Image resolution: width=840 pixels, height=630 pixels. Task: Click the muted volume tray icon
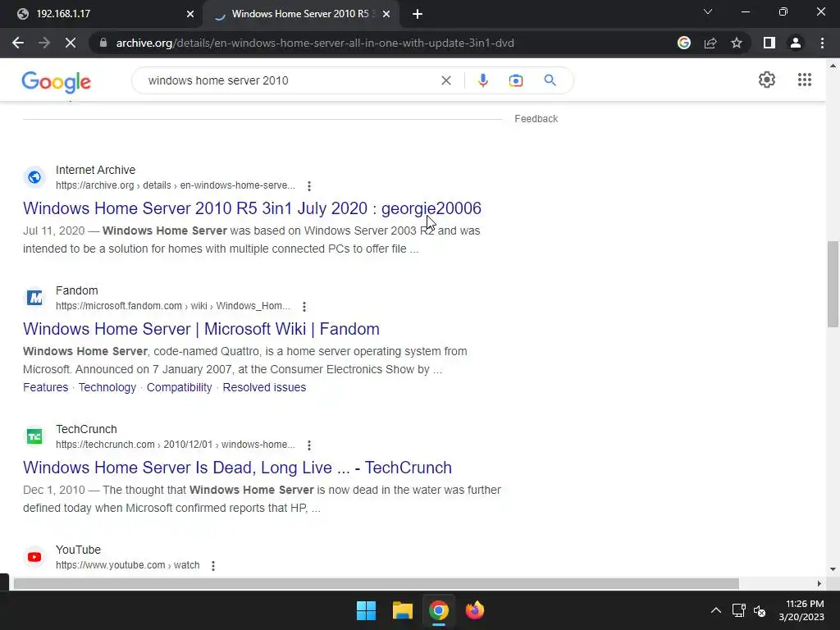pos(760,610)
